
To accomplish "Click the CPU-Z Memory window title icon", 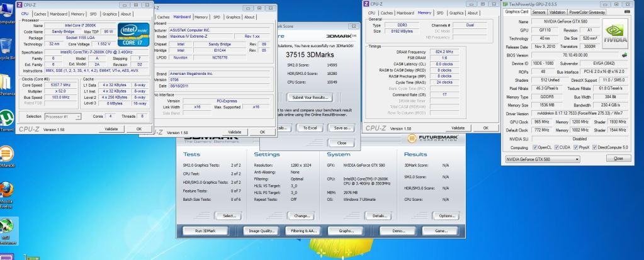I will 366,4.
